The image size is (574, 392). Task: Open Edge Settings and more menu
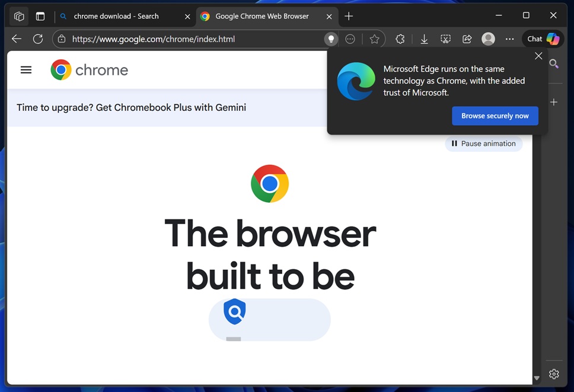[x=509, y=39]
